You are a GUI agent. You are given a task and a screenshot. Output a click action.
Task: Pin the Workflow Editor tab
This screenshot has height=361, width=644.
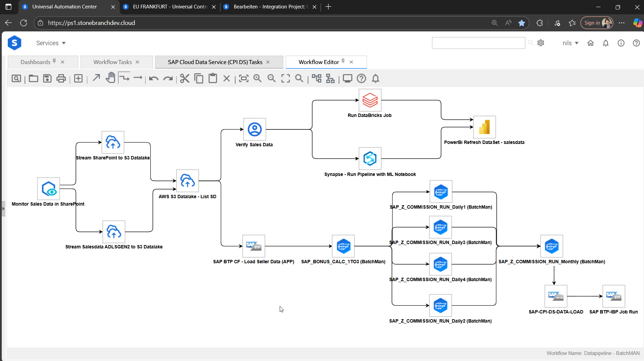[343, 61]
